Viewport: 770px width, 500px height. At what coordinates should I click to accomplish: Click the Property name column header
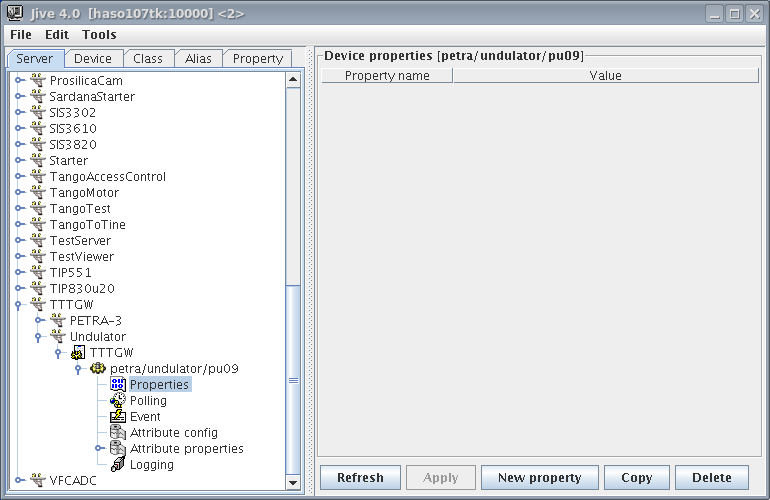387,76
